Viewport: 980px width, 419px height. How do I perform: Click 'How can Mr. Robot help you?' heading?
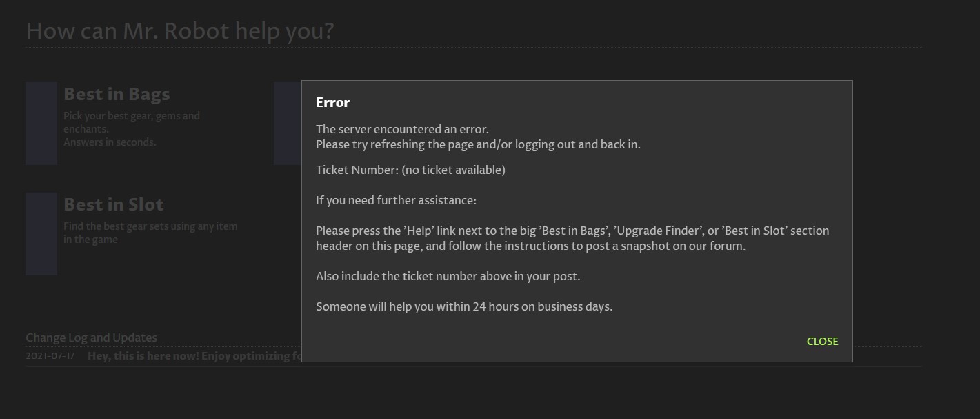pos(180,31)
